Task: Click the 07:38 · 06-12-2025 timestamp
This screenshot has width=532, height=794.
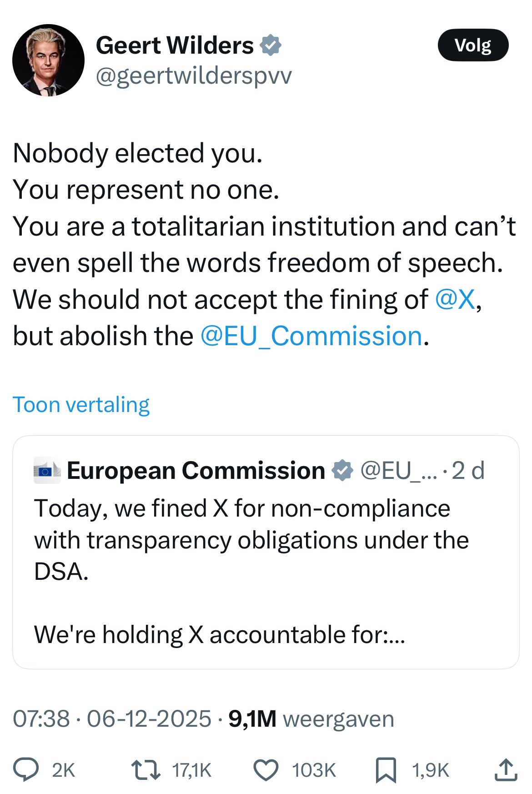Action: tap(112, 719)
